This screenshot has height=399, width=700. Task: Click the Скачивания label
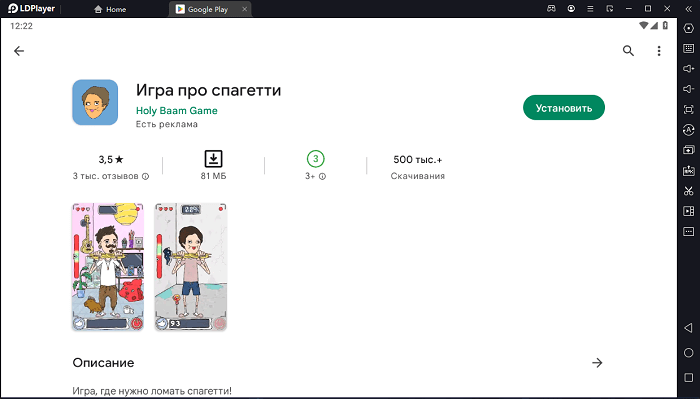point(417,176)
